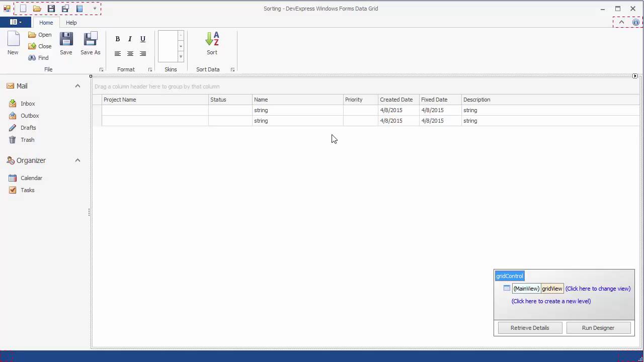Align text right in Format group

pyautogui.click(x=143, y=54)
